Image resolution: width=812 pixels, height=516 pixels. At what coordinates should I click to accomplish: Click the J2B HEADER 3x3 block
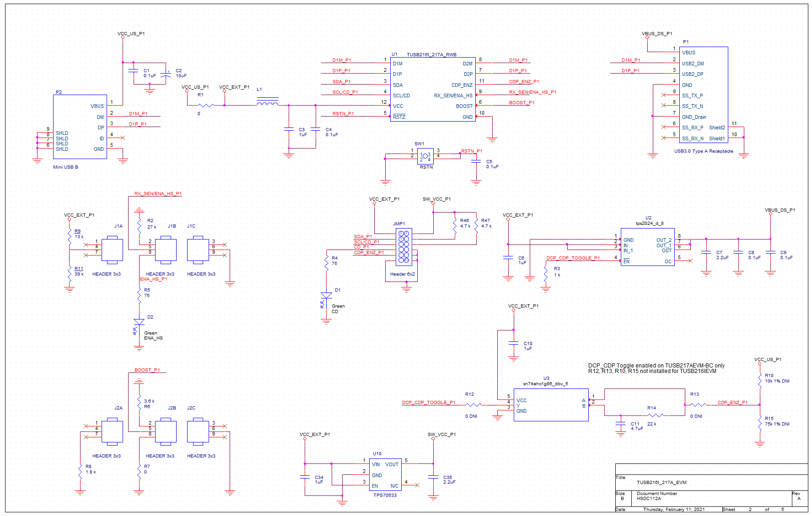point(166,431)
